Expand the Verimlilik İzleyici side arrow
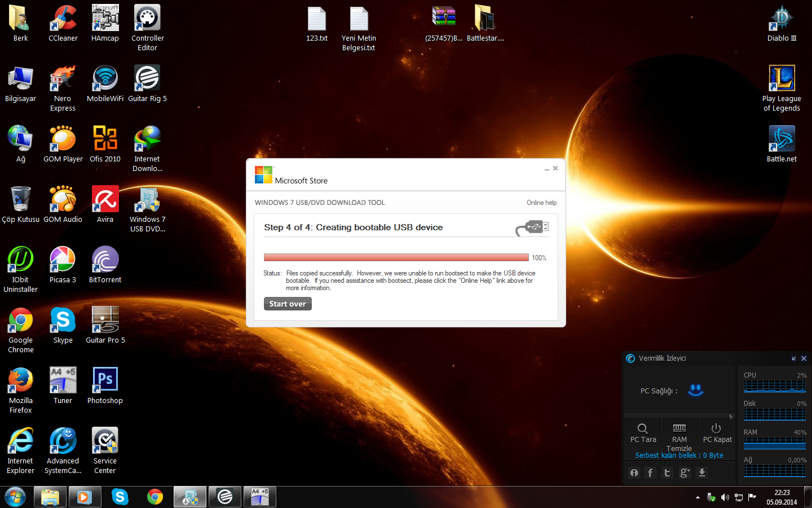This screenshot has height=508, width=812. click(x=731, y=417)
